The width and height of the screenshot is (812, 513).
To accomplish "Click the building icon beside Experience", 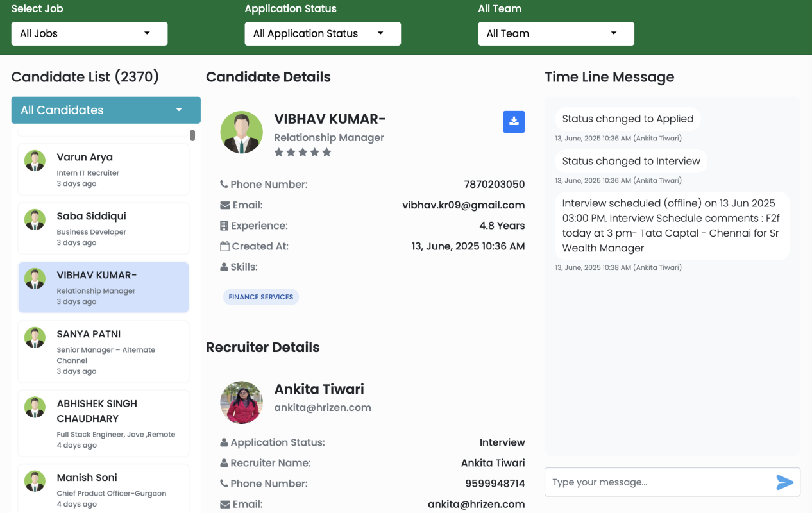I will 224,226.
